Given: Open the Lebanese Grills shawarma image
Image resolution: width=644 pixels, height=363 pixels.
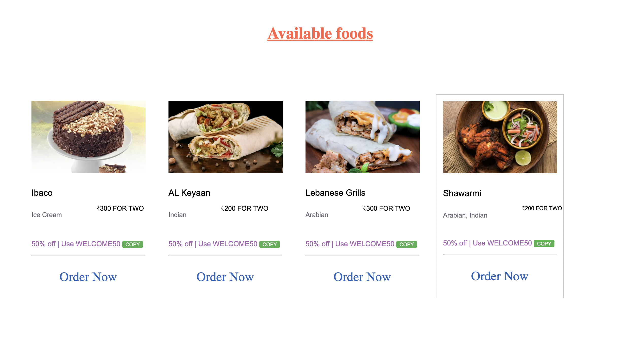Looking at the screenshot, I should coord(362,137).
